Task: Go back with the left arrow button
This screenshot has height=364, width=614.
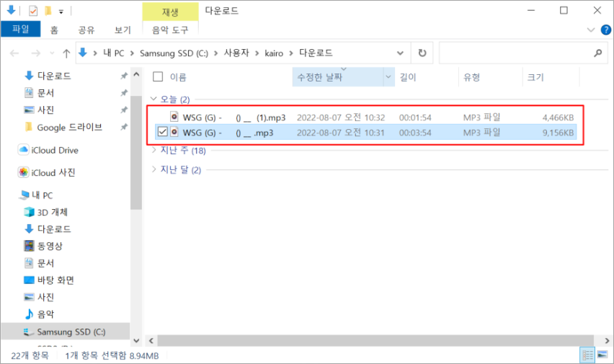Action: point(14,53)
